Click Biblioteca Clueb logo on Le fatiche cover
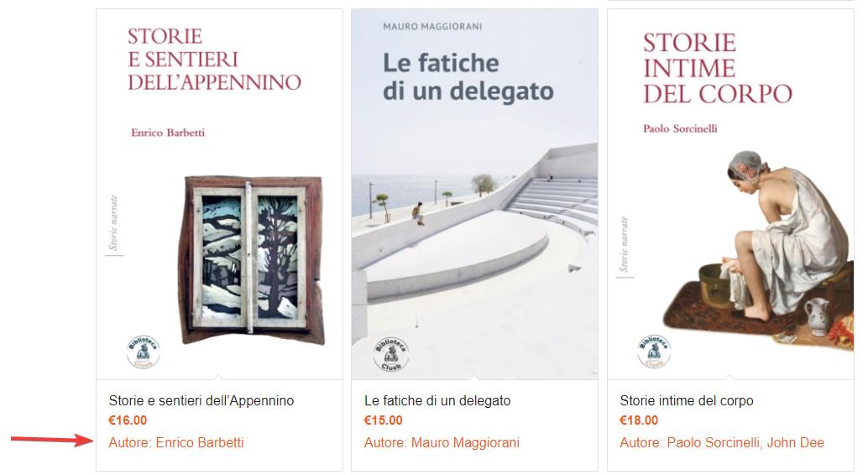 [x=391, y=354]
